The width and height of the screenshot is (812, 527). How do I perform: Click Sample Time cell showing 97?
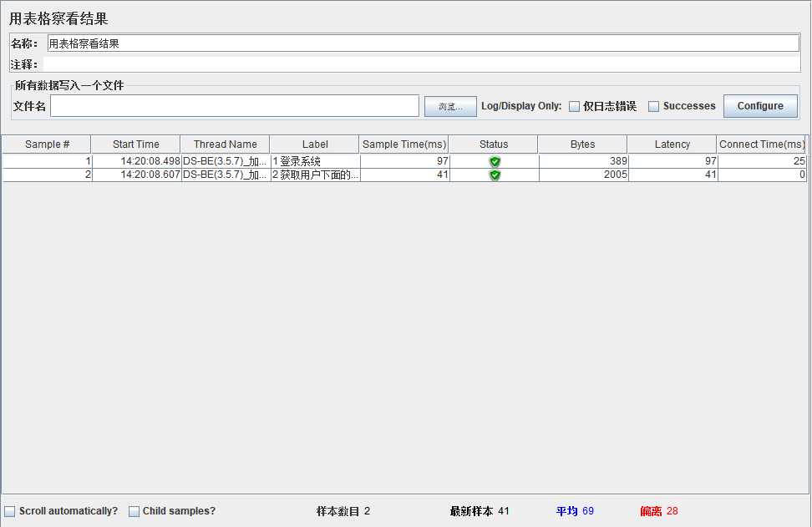pyautogui.click(x=405, y=161)
